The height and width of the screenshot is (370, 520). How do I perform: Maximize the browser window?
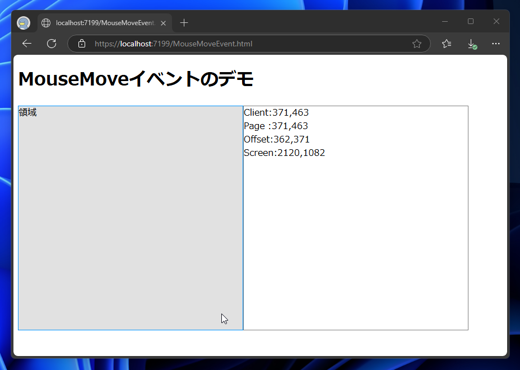point(471,21)
